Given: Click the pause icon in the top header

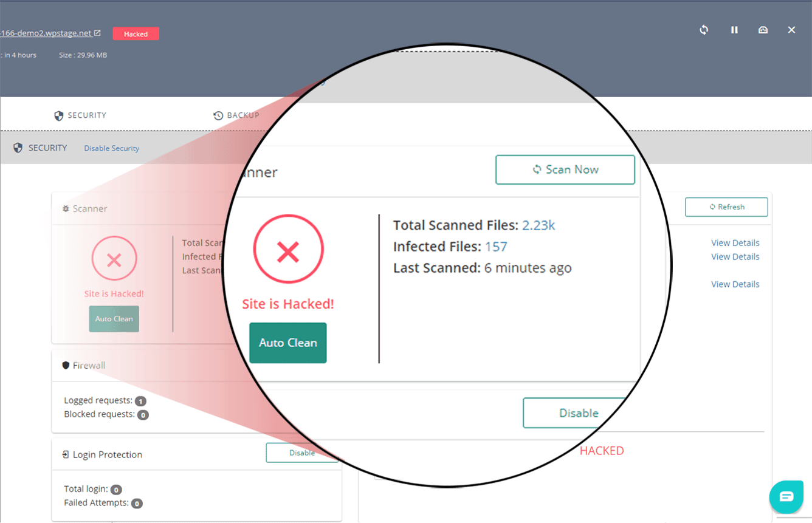Looking at the screenshot, I should (734, 30).
